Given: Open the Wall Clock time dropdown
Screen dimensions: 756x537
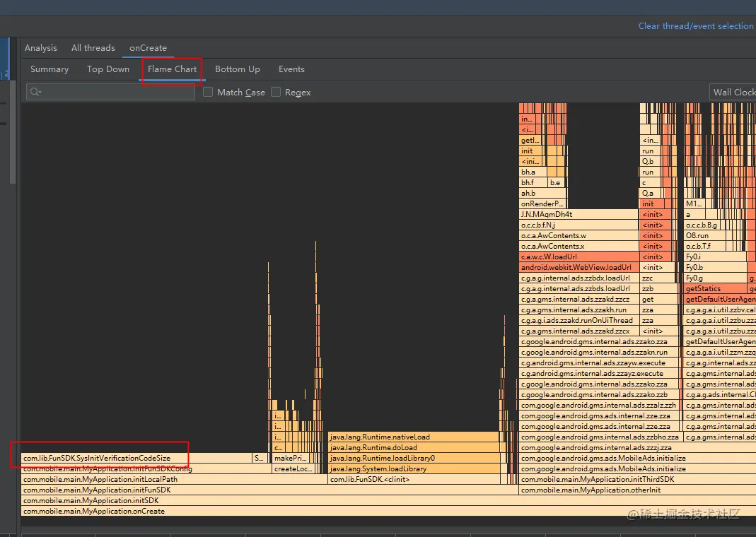Looking at the screenshot, I should click(x=733, y=92).
